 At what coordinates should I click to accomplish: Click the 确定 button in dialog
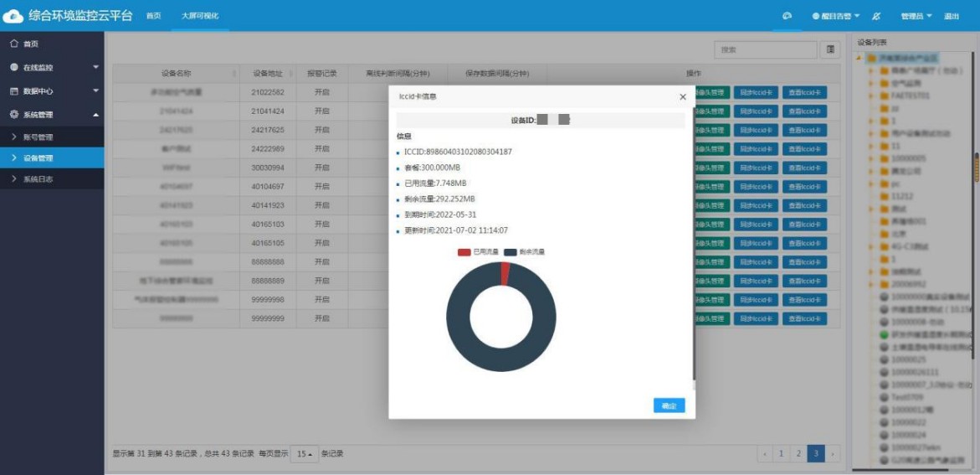click(669, 405)
